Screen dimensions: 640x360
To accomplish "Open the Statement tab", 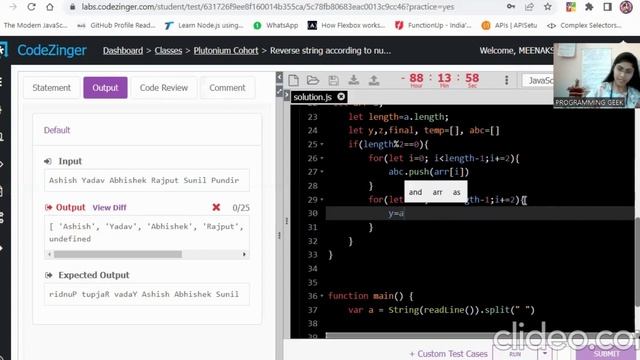I will coord(51,88).
